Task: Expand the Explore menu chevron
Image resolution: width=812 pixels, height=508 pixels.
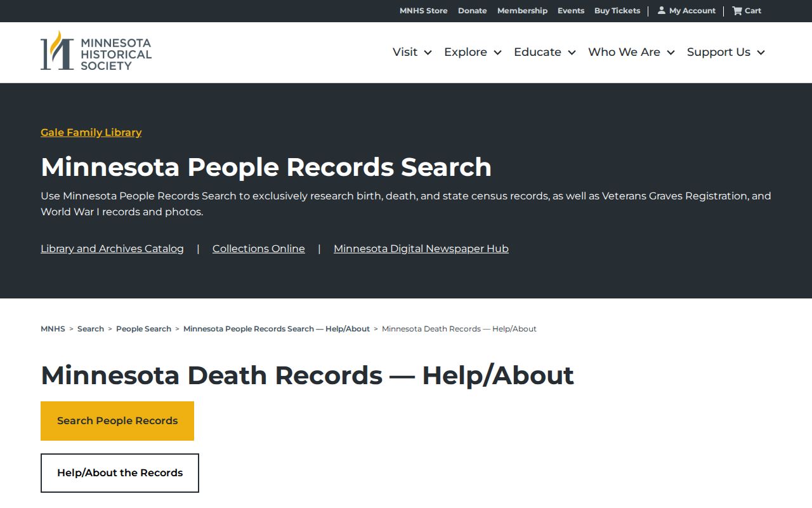Action: point(498,53)
